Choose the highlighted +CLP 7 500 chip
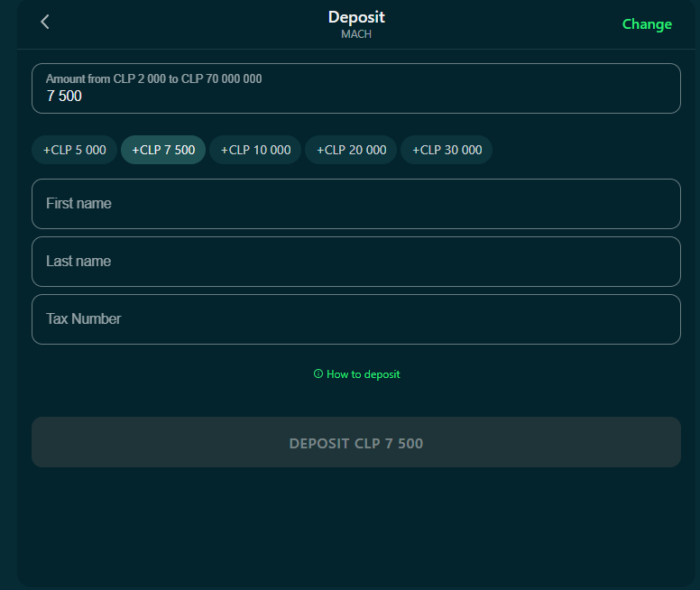 point(163,150)
